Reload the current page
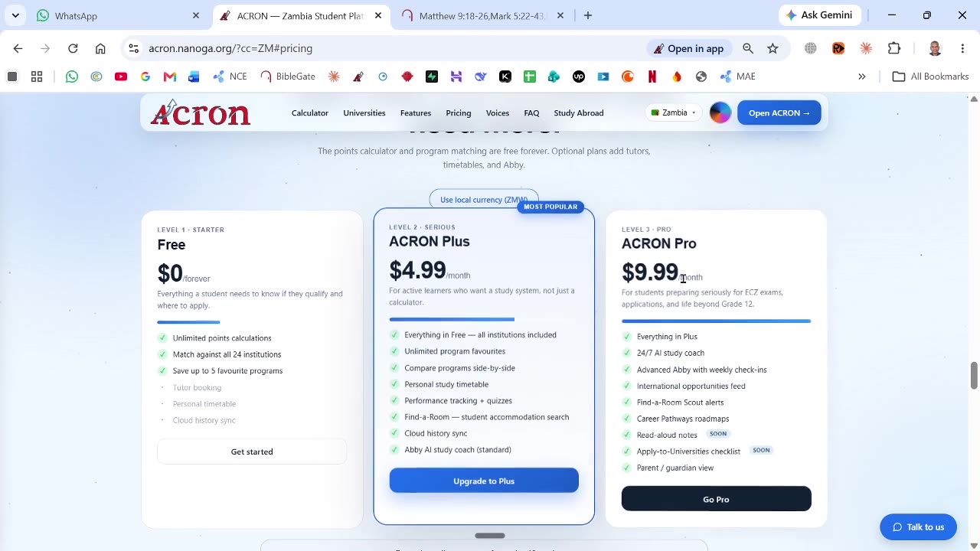Image resolution: width=980 pixels, height=551 pixels. (73, 48)
